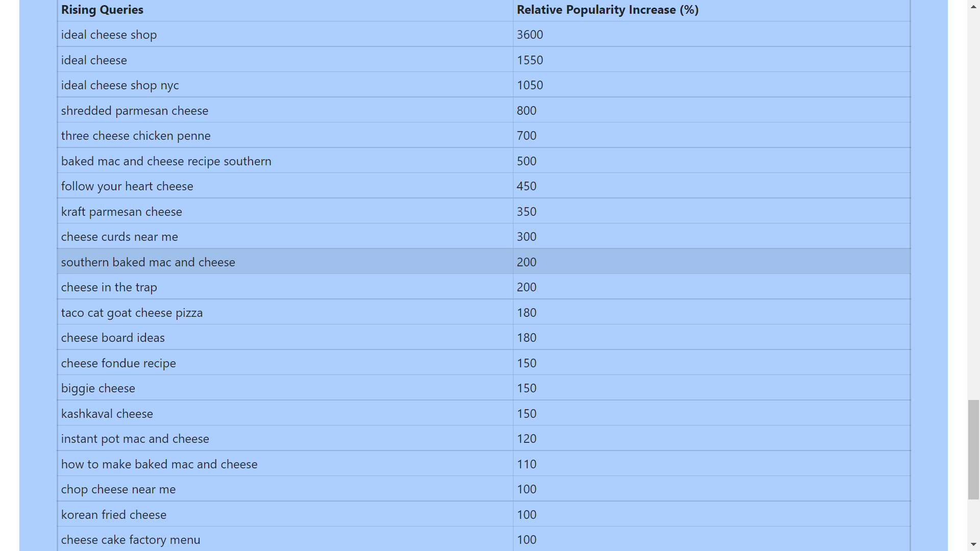980x551 pixels.
Task: Select korean fried cheese row
Action: (x=113, y=515)
